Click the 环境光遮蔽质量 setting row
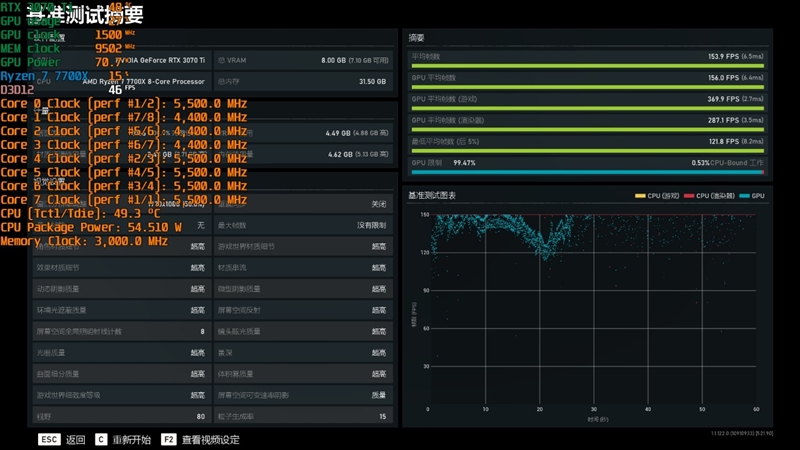 121,310
